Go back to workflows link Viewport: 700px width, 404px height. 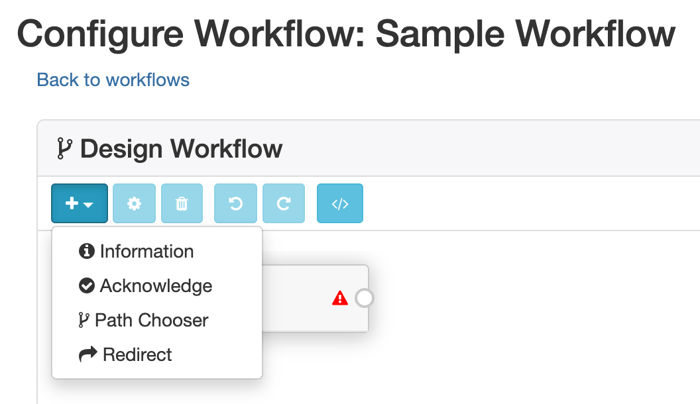[x=113, y=79]
